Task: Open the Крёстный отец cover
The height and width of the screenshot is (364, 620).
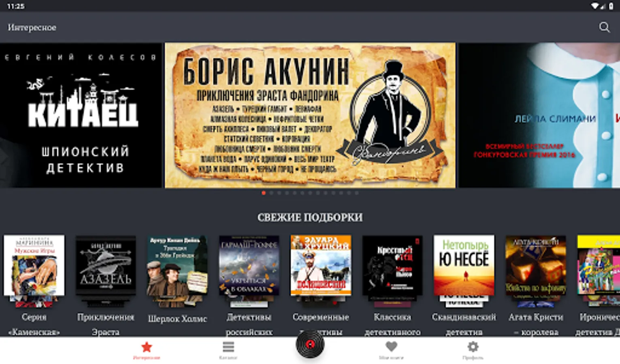Action: (392, 265)
